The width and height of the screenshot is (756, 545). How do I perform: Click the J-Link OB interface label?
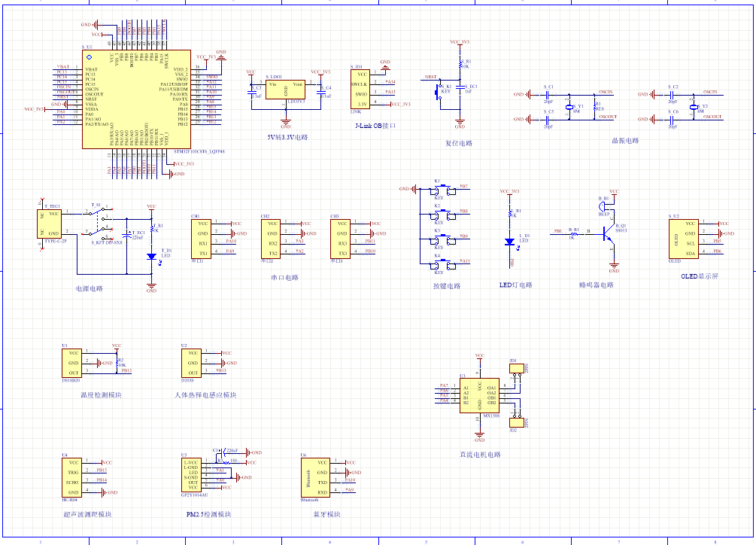[375, 126]
